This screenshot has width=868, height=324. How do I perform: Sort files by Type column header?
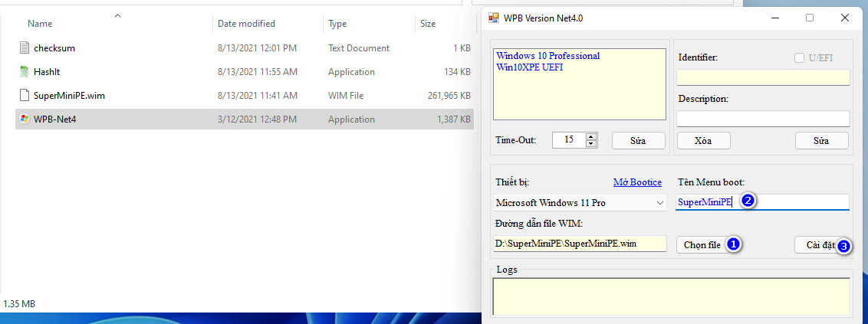337,24
